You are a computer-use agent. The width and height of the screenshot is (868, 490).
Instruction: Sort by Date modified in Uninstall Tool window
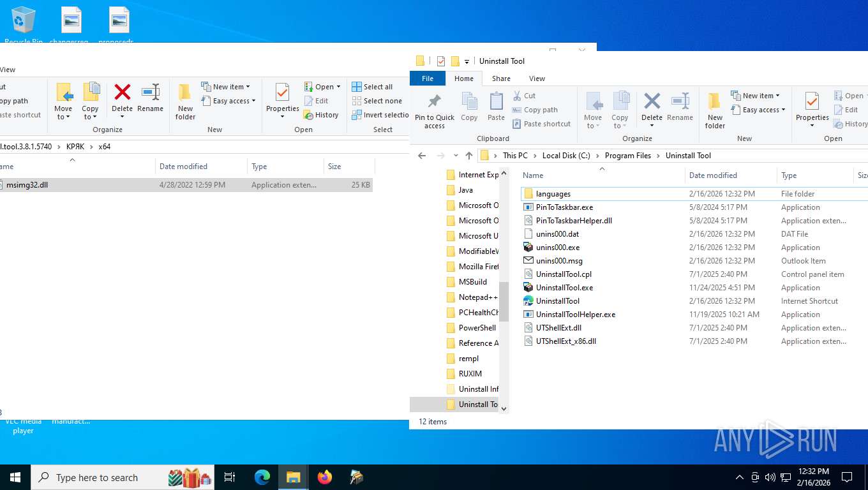tap(731, 175)
